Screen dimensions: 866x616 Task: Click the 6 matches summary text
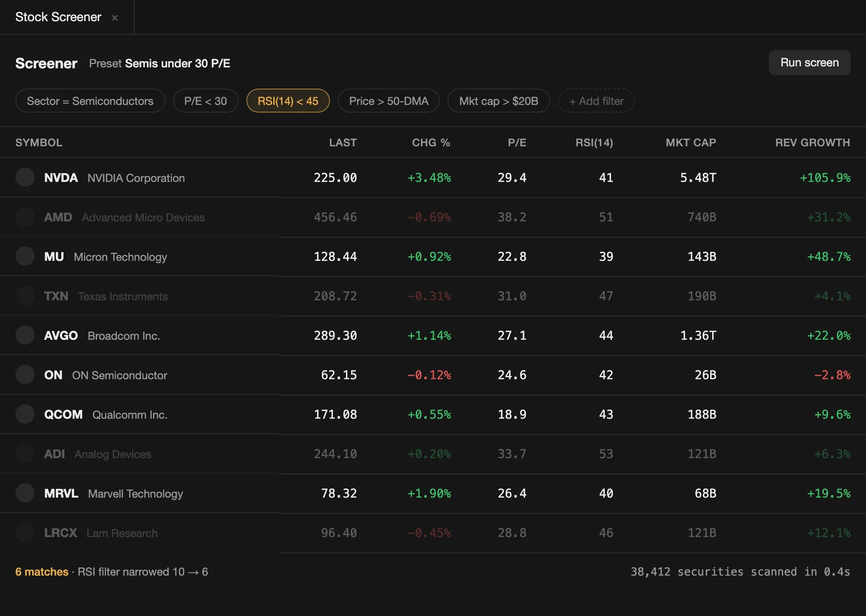coord(42,572)
